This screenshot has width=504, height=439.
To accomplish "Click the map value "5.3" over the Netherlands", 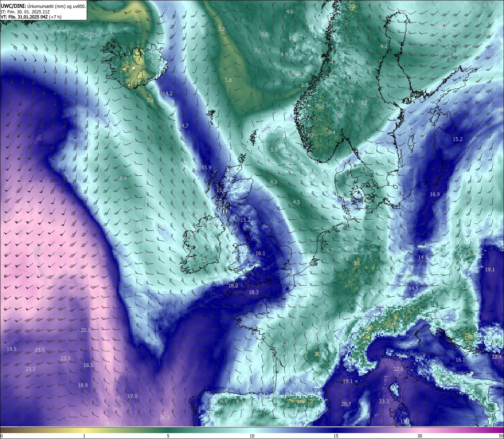I will pyautogui.click(x=330, y=250).
